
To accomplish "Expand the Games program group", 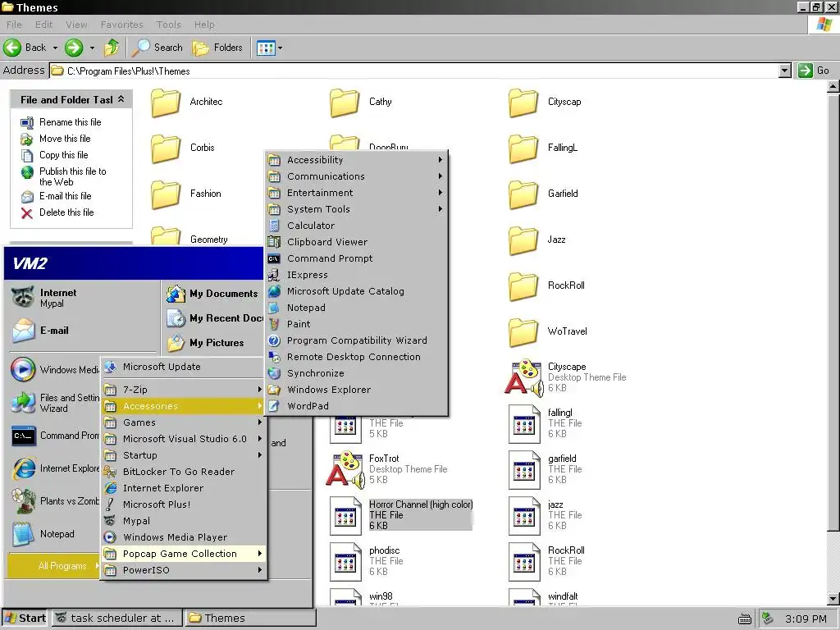I will pos(184,422).
